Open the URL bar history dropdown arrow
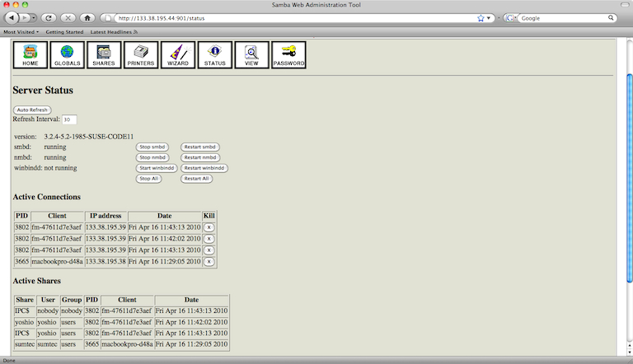 tap(489, 18)
